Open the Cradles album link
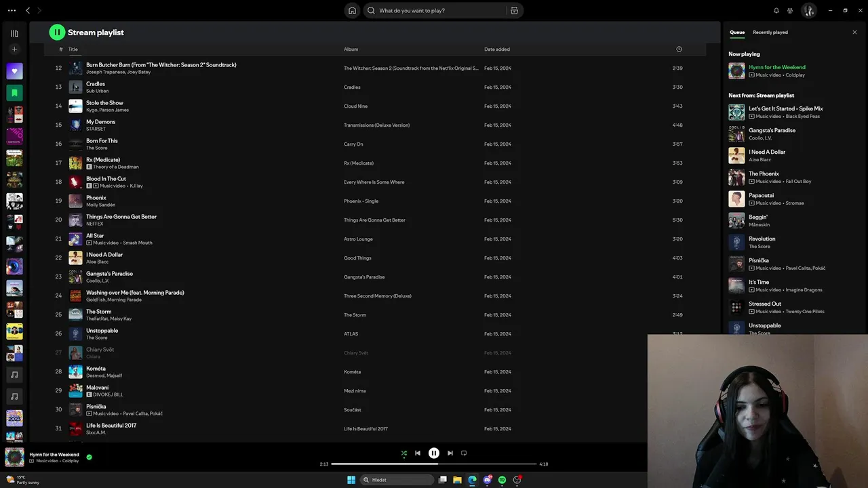The height and width of the screenshot is (488, 868). click(352, 87)
